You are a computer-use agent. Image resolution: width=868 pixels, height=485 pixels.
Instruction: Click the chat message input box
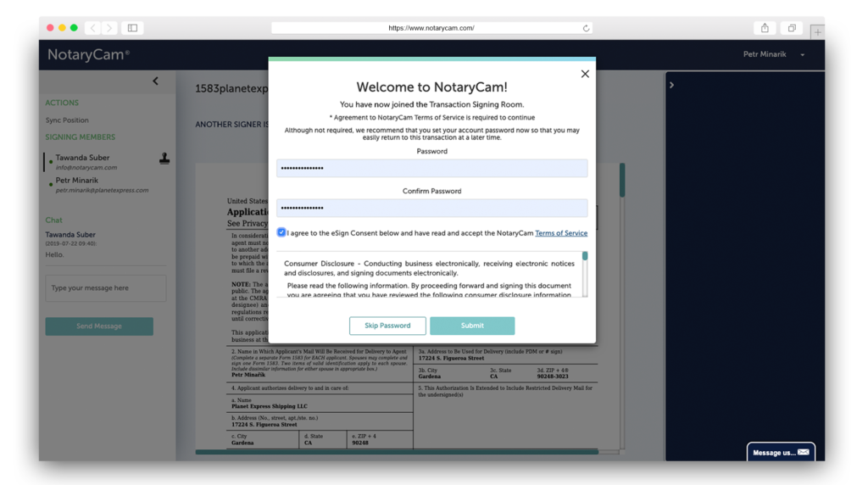[106, 288]
